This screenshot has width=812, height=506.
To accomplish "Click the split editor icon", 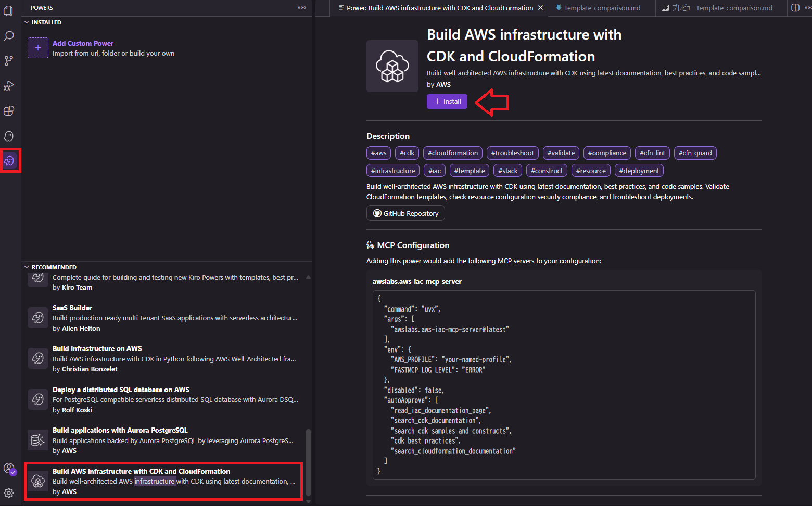I will click(795, 8).
